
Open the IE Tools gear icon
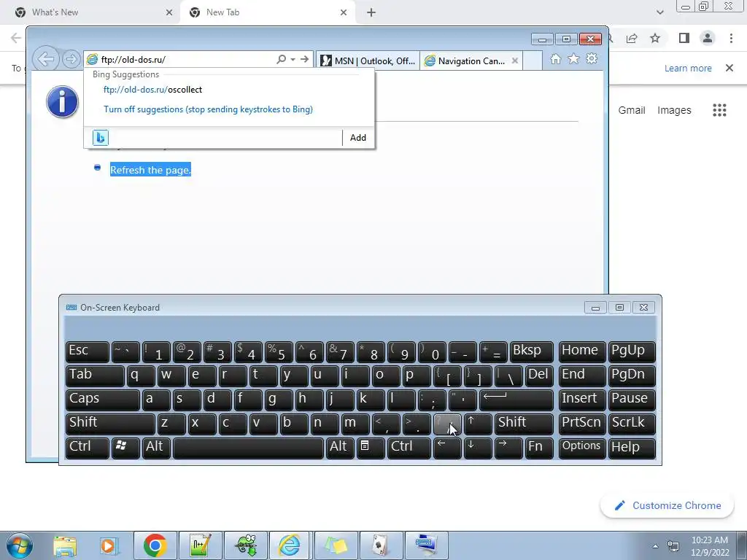pyautogui.click(x=592, y=59)
